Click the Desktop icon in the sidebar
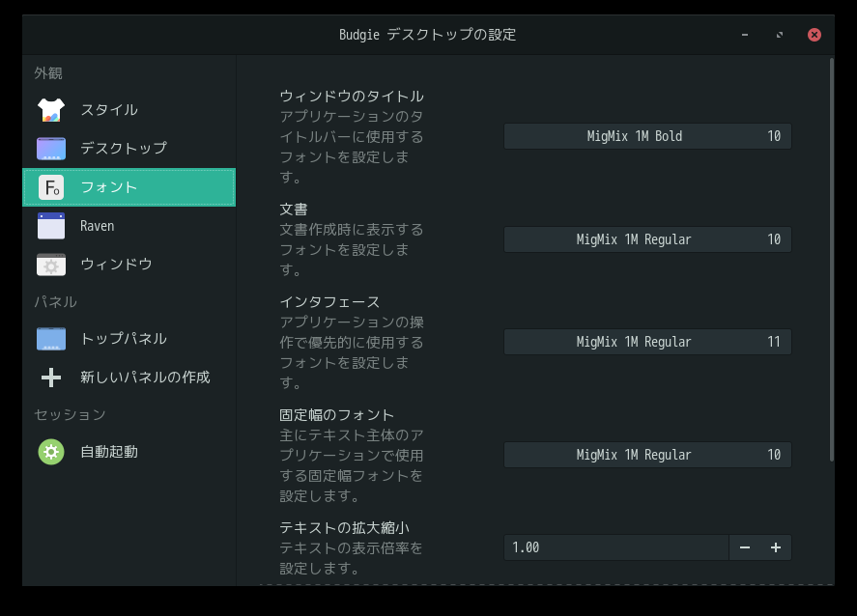The height and width of the screenshot is (616, 857). point(51,149)
